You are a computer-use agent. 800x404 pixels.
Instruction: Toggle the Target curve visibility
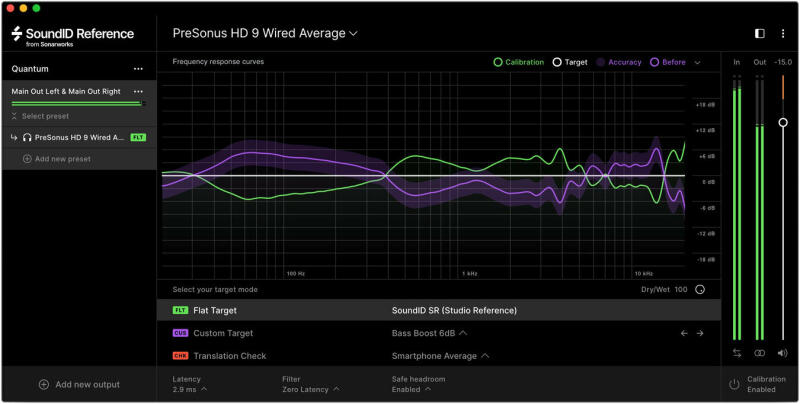(570, 62)
